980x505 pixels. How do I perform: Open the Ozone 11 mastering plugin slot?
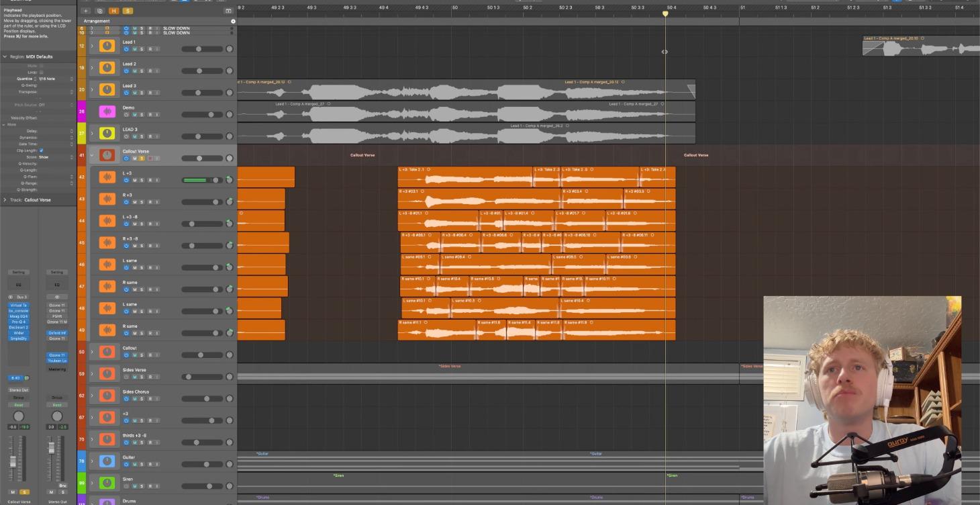click(x=57, y=321)
